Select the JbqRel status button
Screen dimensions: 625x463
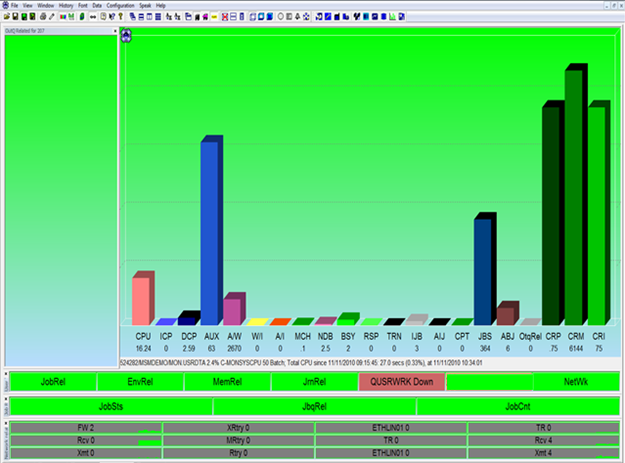pyautogui.click(x=315, y=407)
